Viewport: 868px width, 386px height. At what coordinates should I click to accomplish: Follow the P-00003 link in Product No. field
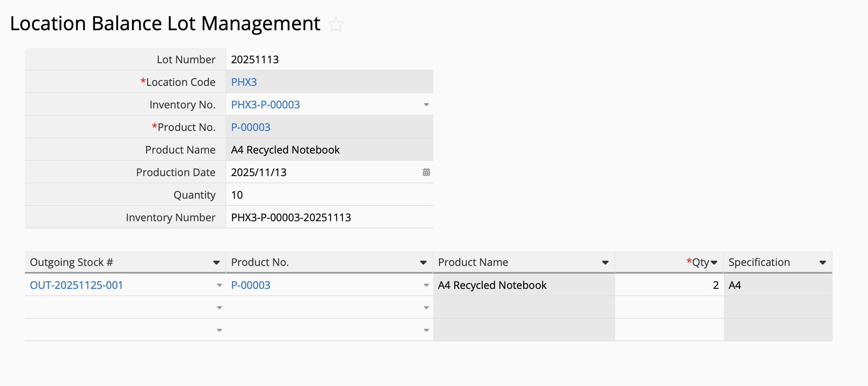click(x=250, y=127)
